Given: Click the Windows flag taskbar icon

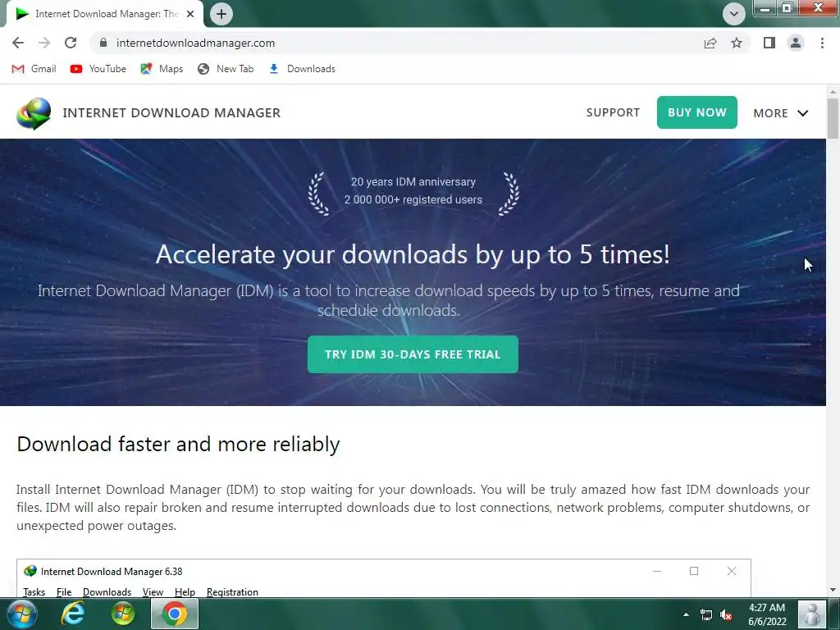Looking at the screenshot, I should 123,614.
